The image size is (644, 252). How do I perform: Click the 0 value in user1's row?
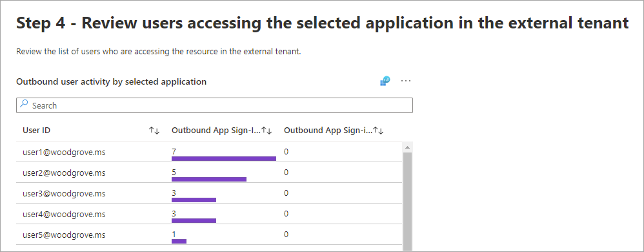point(287,152)
